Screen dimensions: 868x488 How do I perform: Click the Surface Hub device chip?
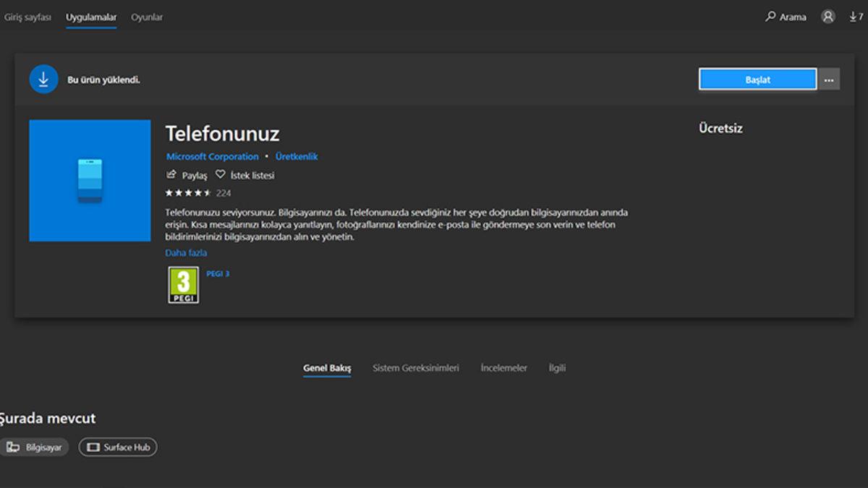(117, 447)
